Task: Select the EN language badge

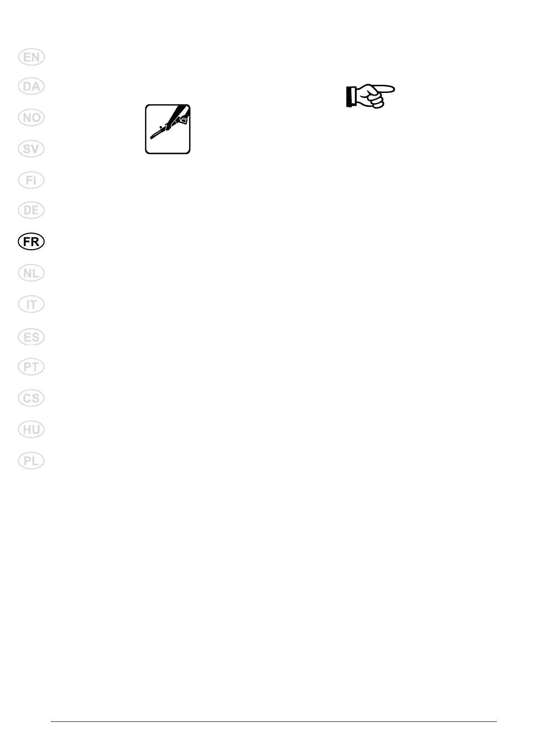Action: pyautogui.click(x=31, y=57)
